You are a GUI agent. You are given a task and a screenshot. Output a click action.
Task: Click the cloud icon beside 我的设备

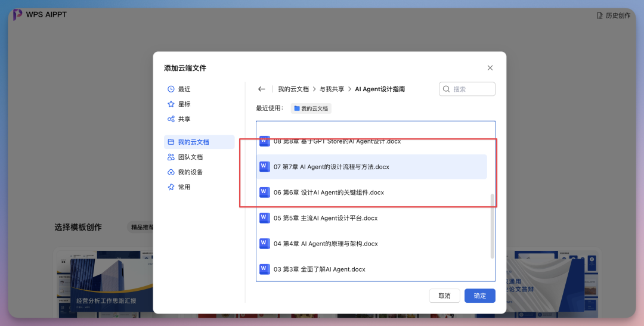(x=171, y=172)
